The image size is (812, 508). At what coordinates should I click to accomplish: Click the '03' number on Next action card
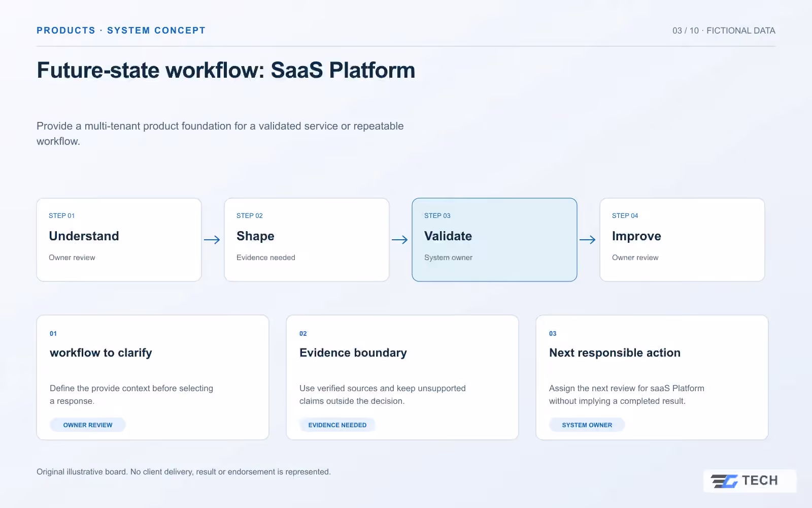click(553, 334)
